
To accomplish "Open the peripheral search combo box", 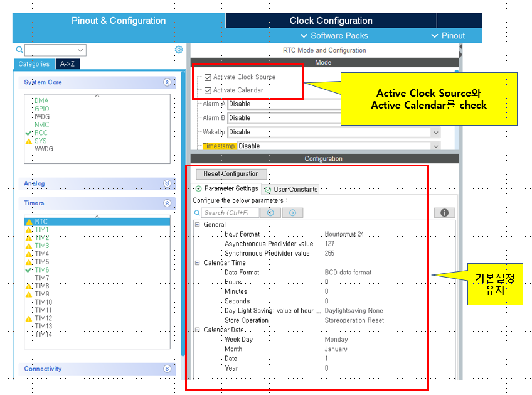I will [81, 50].
